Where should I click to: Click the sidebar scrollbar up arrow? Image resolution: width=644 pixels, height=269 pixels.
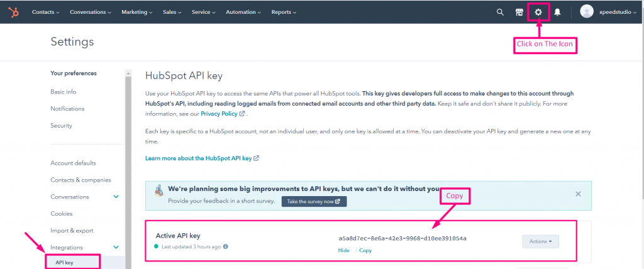tap(128, 74)
